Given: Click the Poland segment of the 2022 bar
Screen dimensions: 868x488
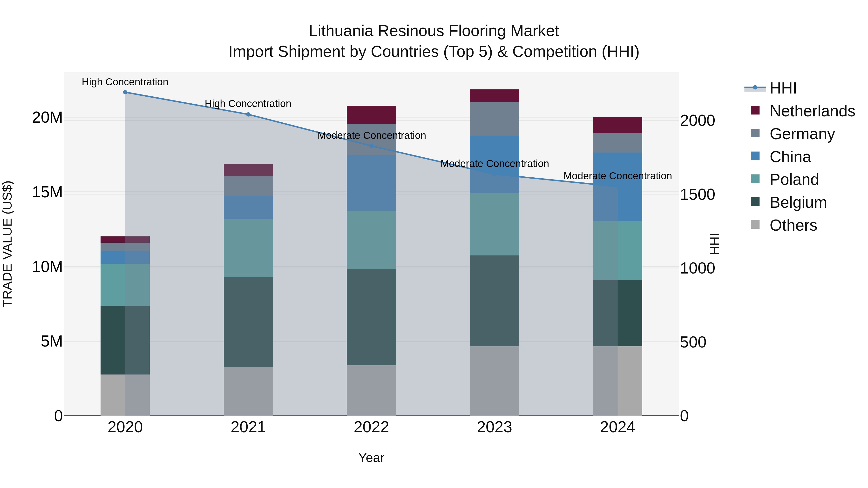Looking at the screenshot, I should (x=371, y=240).
